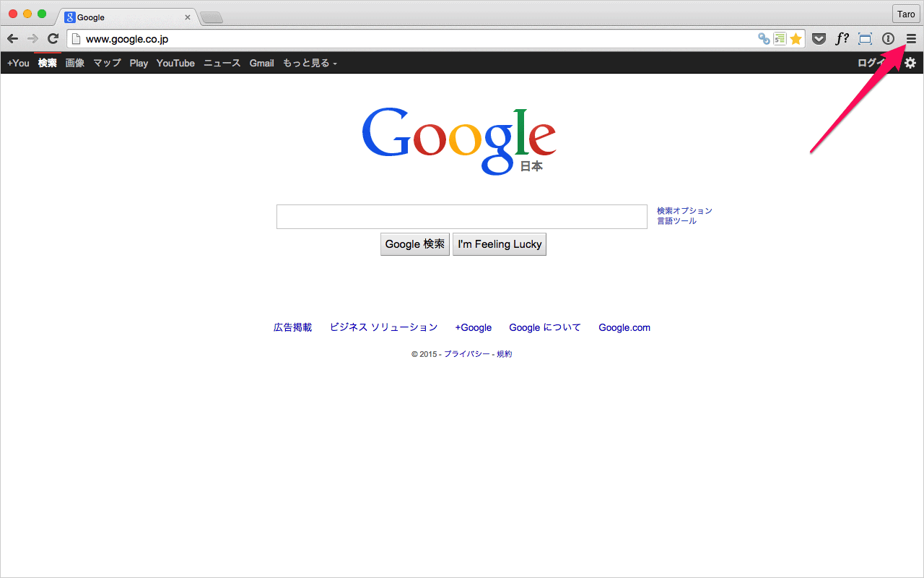
Task: Open the YouTube menu item
Action: [175, 63]
